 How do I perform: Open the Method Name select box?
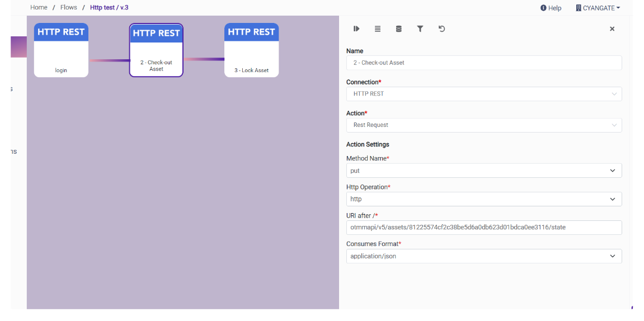[x=483, y=171]
